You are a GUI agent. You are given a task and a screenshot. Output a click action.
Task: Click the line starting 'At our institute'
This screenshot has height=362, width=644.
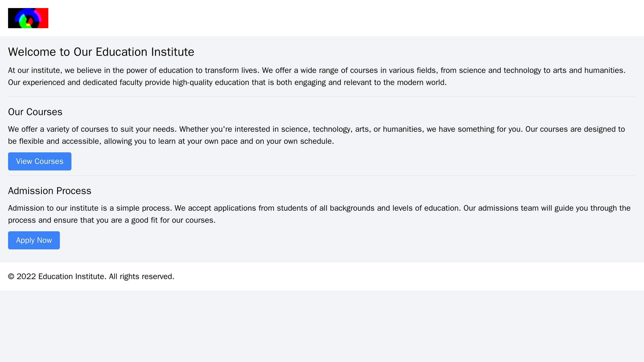click(x=316, y=70)
